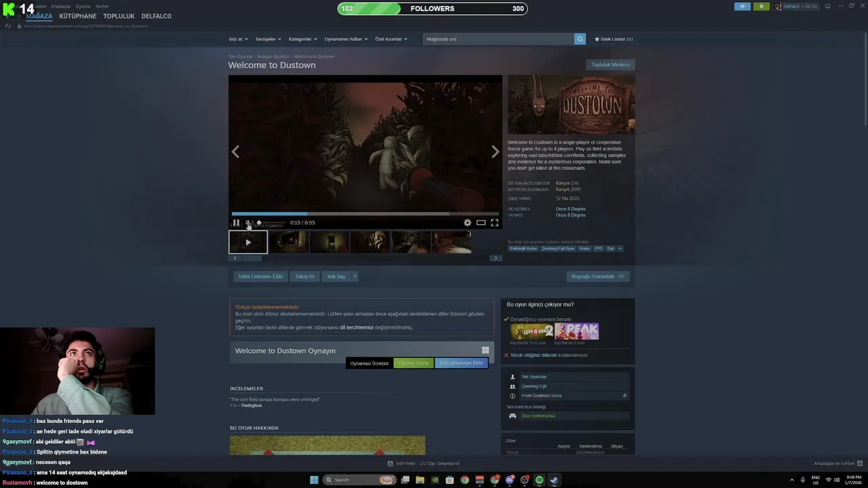868x488 pixels.
Task: Open trailer video settings gear
Action: pos(467,222)
